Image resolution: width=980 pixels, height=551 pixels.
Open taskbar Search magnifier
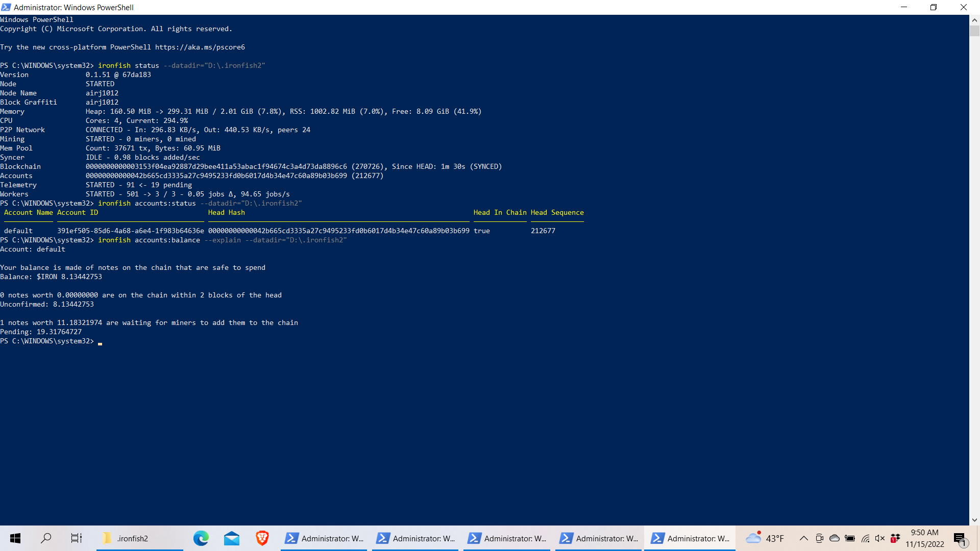tap(46, 538)
